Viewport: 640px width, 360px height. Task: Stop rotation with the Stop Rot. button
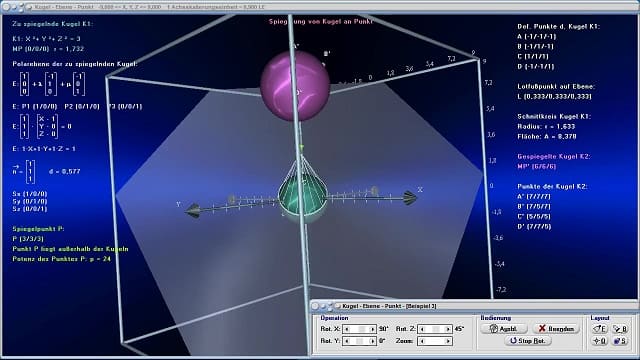point(528,341)
